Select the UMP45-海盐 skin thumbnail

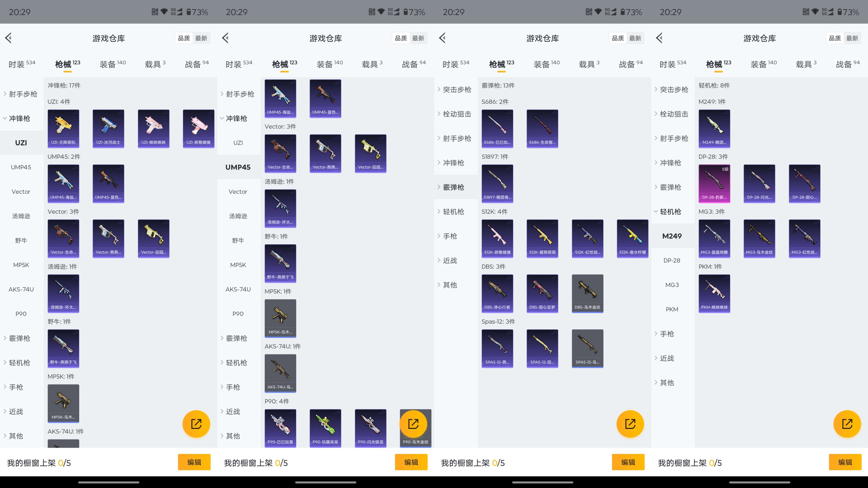[x=63, y=184]
